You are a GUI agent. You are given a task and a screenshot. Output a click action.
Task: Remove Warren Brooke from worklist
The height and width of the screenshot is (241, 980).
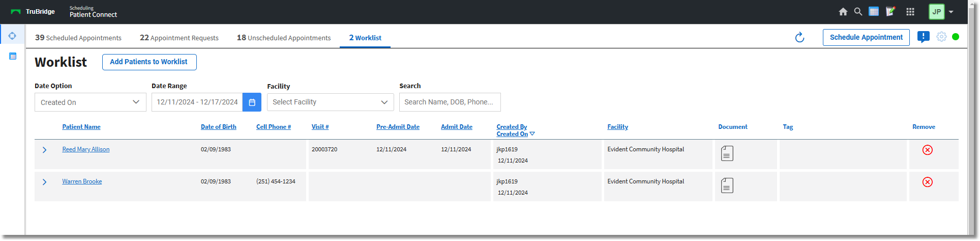click(x=928, y=182)
